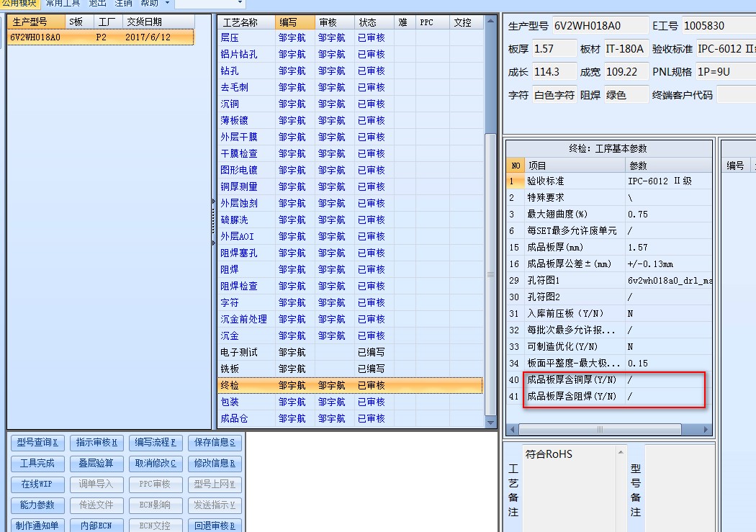Image resolution: width=756 pixels, height=532 pixels.
Task: Click the 修改信息R button
Action: click(x=215, y=464)
